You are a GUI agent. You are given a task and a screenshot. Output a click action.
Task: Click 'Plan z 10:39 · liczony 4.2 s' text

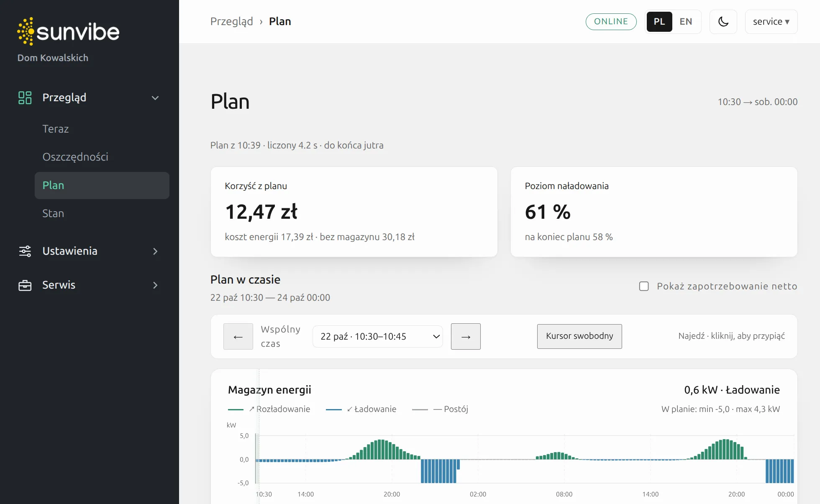coord(264,145)
